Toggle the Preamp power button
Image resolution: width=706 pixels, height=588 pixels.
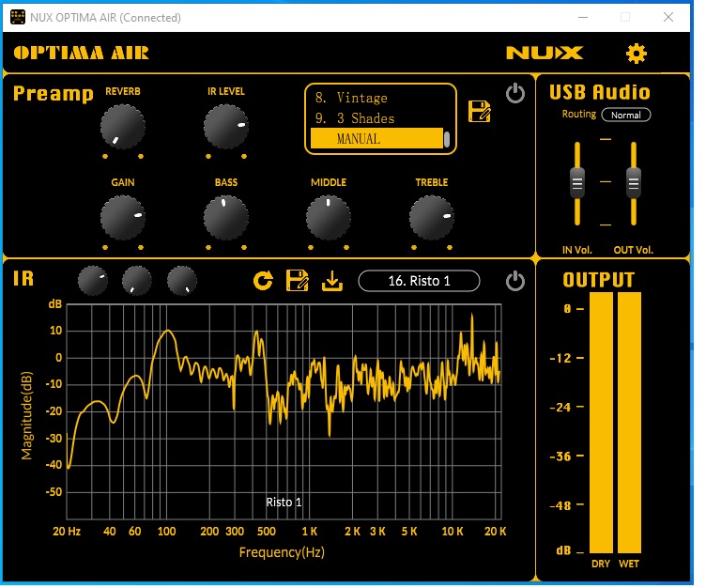tap(514, 93)
